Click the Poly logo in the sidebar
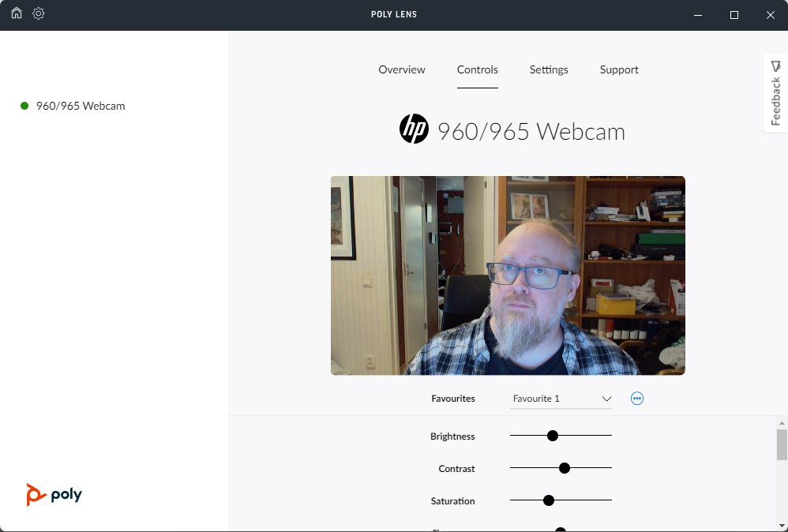The width and height of the screenshot is (788, 532). click(54, 495)
